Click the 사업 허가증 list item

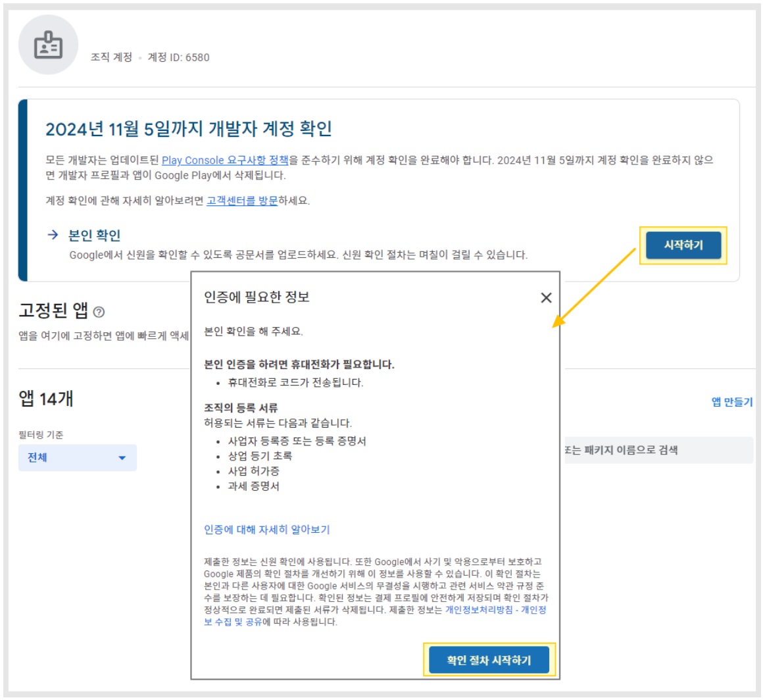pyautogui.click(x=254, y=471)
